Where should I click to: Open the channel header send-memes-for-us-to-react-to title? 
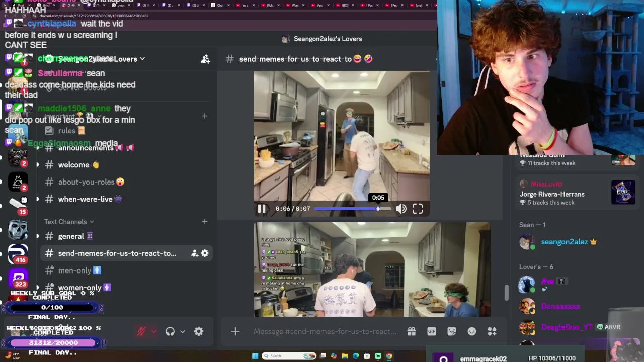pos(295,59)
